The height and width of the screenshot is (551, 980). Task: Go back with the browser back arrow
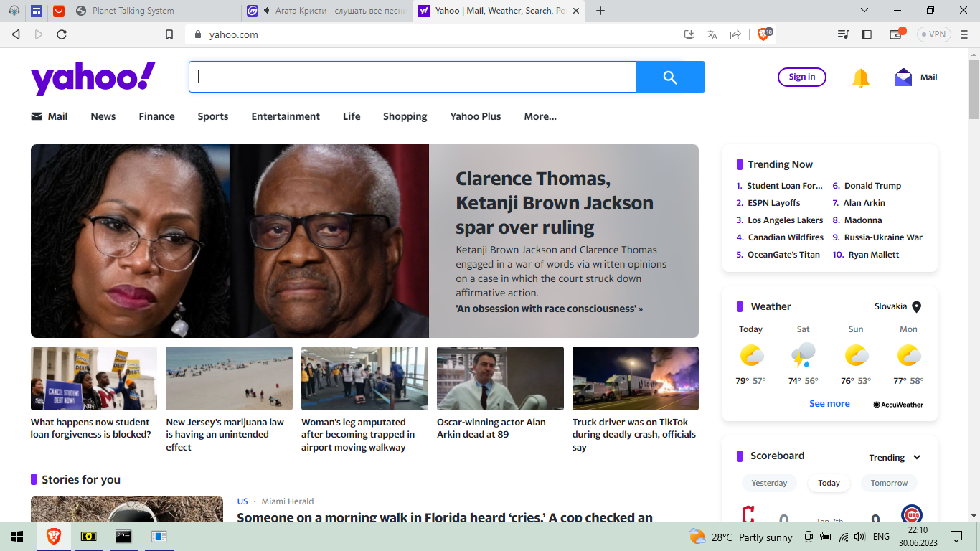16,34
